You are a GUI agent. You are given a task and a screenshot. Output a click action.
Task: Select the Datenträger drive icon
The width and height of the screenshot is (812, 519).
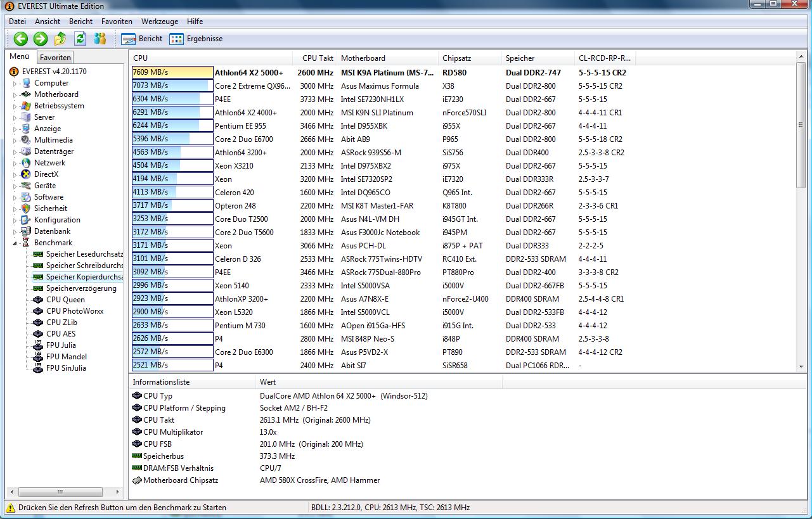click(26, 151)
